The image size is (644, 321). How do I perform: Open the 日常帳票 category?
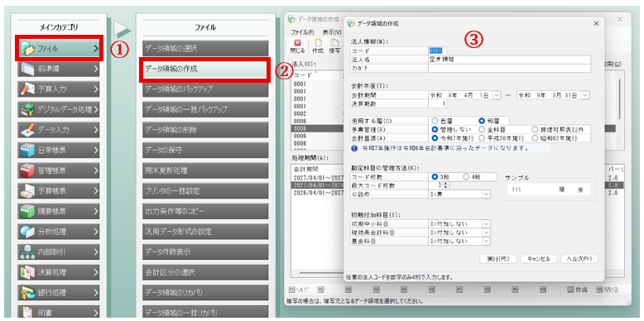click(59, 151)
